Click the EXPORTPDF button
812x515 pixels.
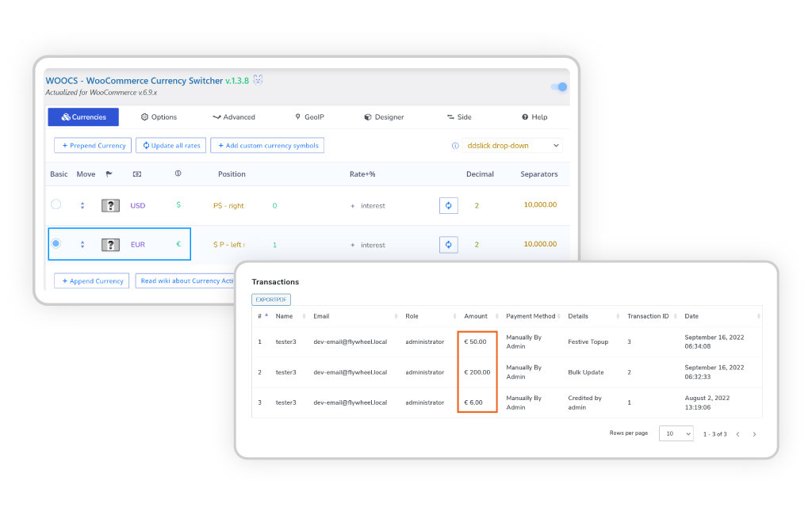[271, 299]
